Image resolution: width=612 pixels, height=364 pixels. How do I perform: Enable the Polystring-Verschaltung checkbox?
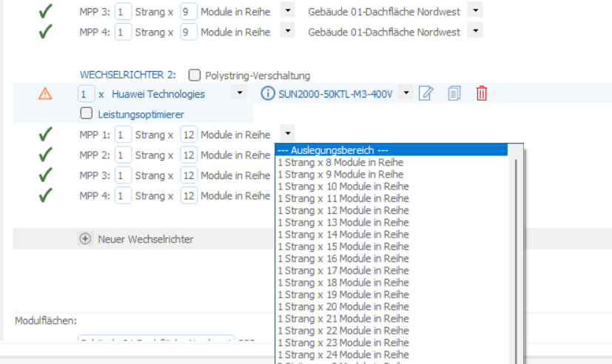pos(195,75)
